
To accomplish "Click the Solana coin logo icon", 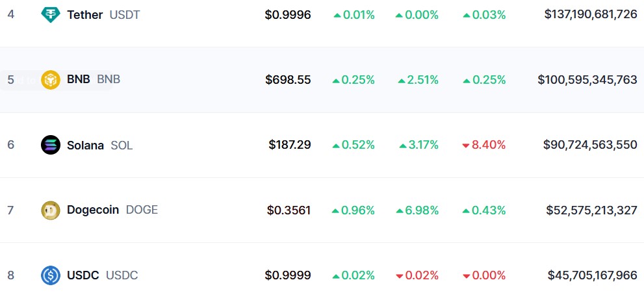I will pyautogui.click(x=51, y=145).
